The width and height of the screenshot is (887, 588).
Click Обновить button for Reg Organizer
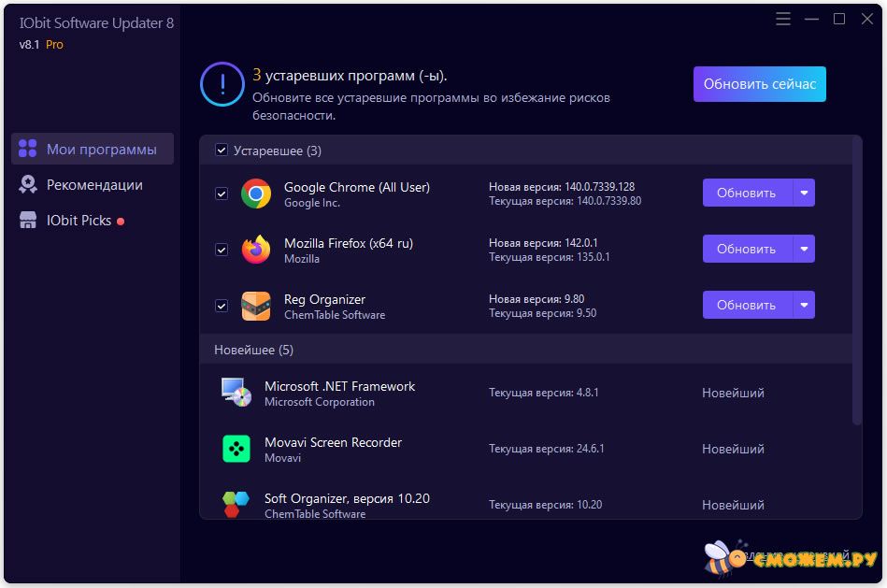tap(746, 306)
